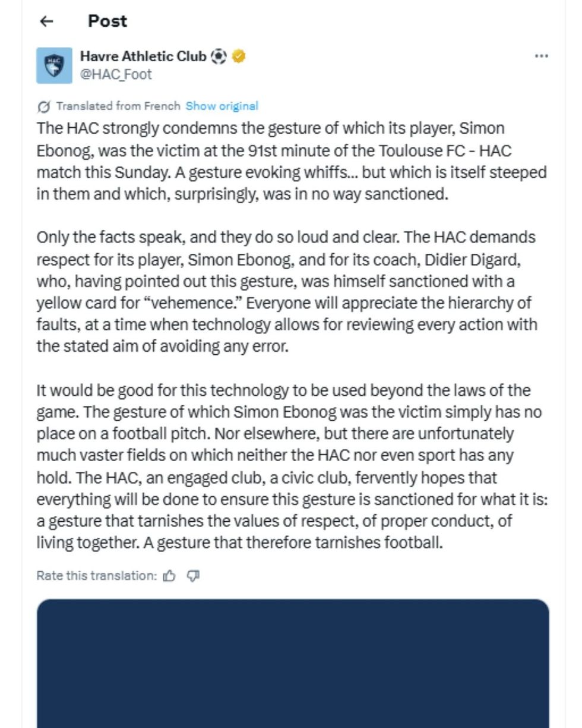Image resolution: width=582 pixels, height=728 pixels.
Task: Rate the translation with thumbs up
Action: point(170,575)
